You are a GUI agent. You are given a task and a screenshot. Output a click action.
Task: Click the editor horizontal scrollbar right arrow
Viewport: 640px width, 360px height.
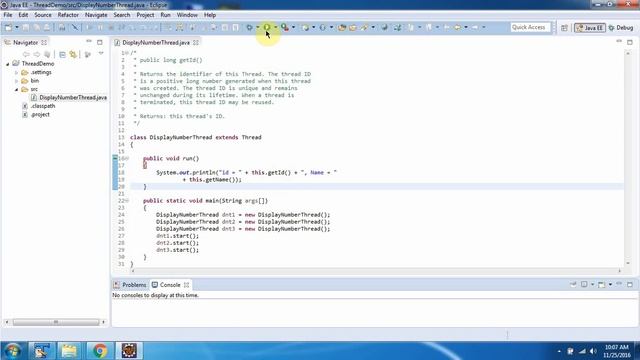click(x=620, y=271)
